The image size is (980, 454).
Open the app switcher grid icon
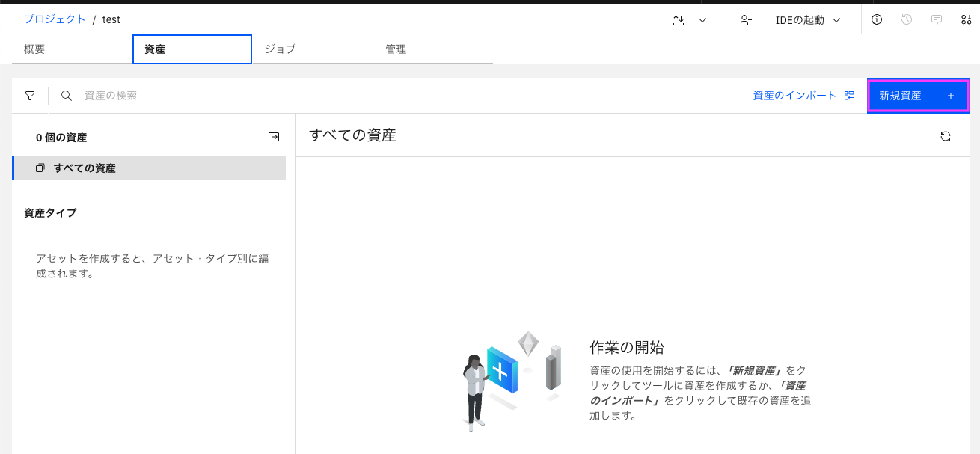click(x=966, y=20)
